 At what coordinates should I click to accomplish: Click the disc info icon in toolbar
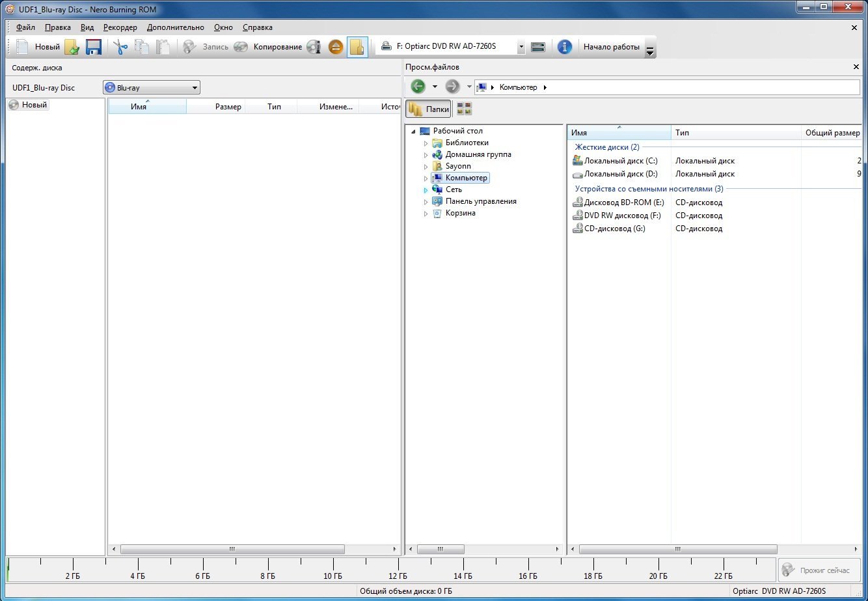click(x=314, y=47)
